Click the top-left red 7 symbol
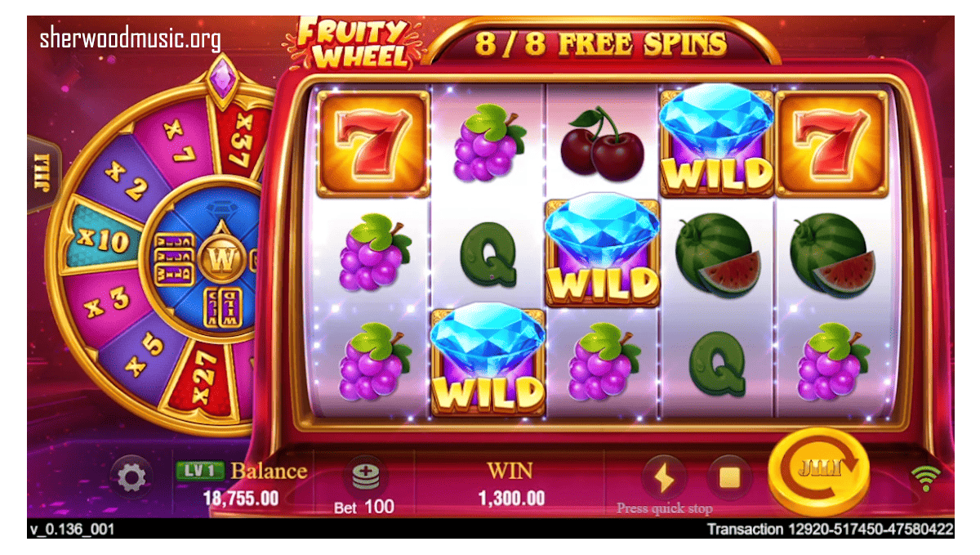 pyautogui.click(x=373, y=142)
